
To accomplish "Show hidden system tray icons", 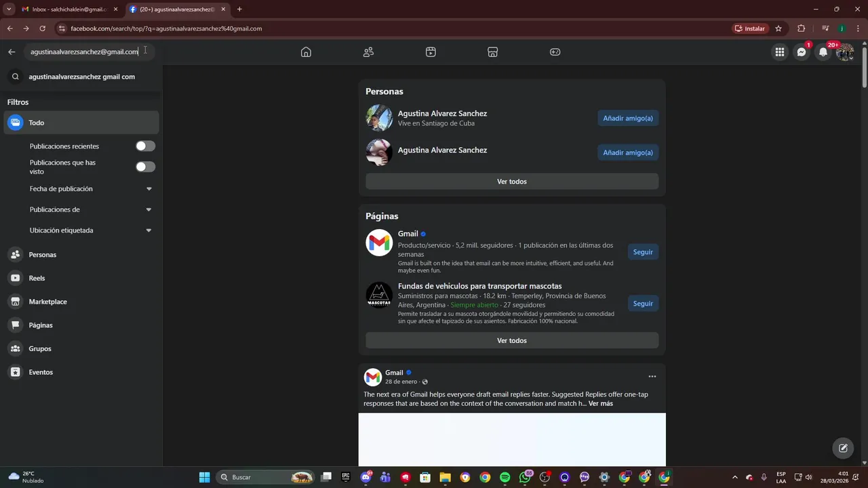I will [734, 477].
